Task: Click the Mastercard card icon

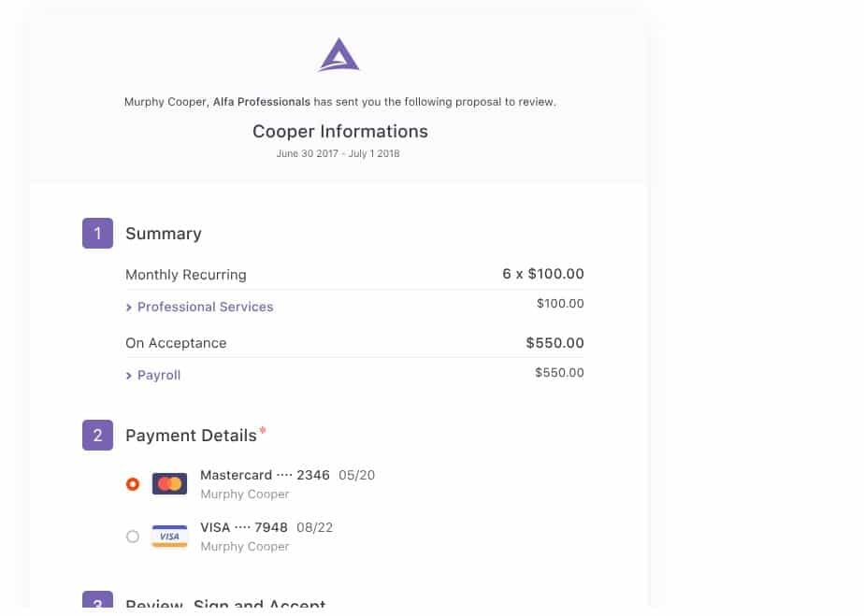Action: coord(169,484)
